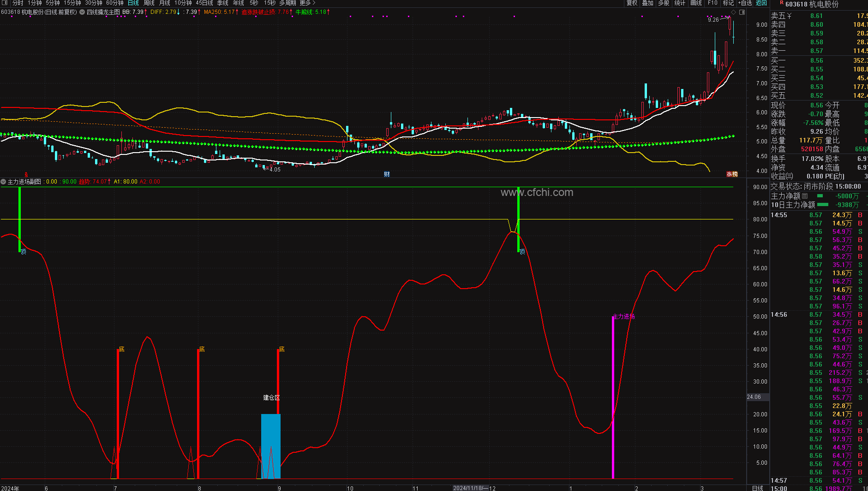This screenshot has width=868, height=491.
Task: Click the 603618 杭电股份 title in quote panel
Action: (x=812, y=4)
